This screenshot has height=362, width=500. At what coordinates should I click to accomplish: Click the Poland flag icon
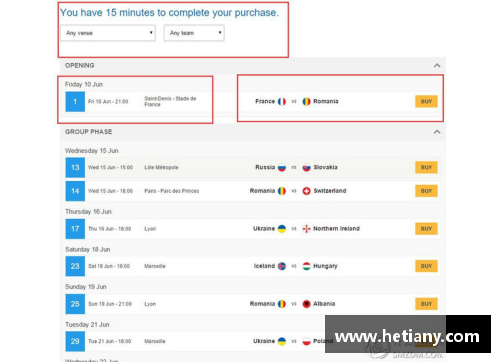point(306,341)
